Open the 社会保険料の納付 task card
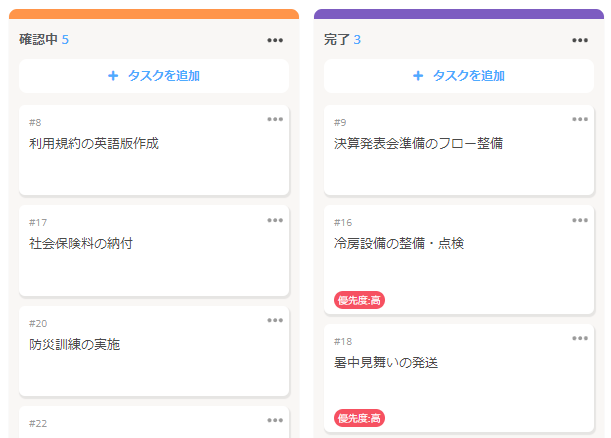This screenshot has height=438, width=611. pyautogui.click(x=154, y=251)
